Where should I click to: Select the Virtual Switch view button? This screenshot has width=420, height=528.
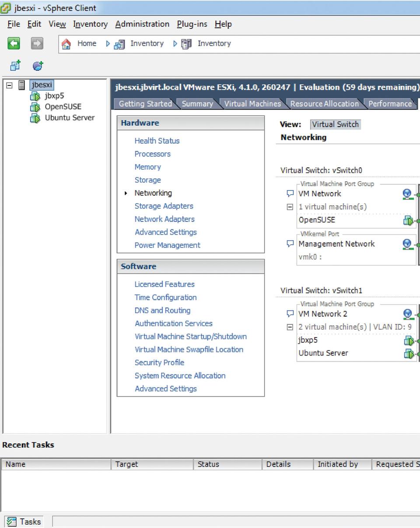pos(335,124)
